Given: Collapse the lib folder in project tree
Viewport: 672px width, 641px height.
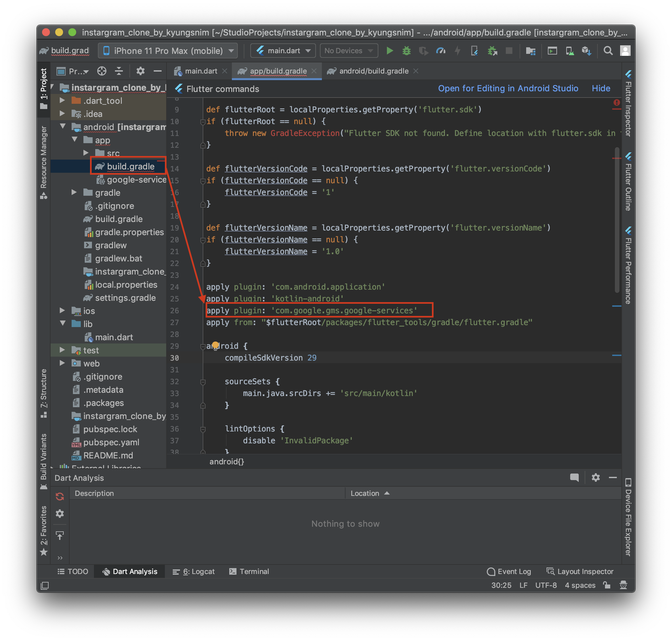Looking at the screenshot, I should pyautogui.click(x=63, y=323).
